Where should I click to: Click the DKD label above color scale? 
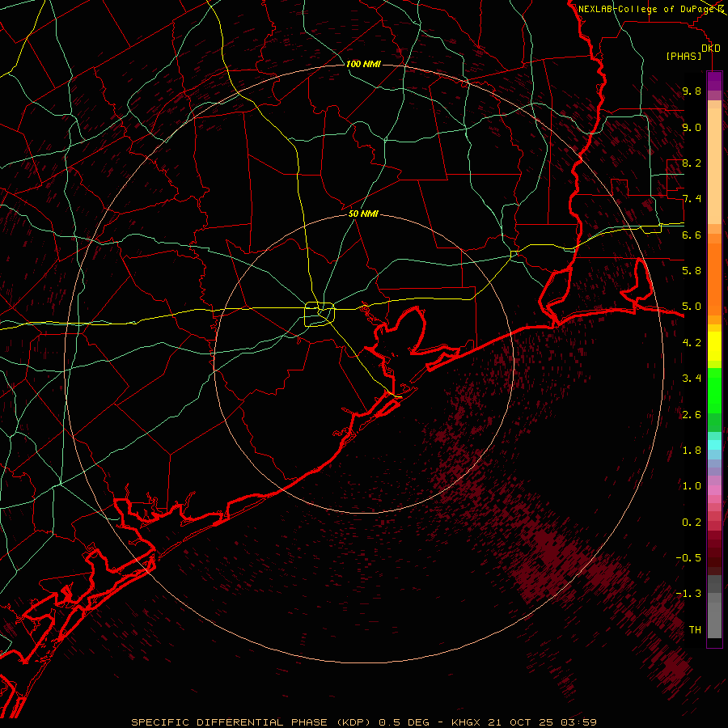(x=710, y=48)
